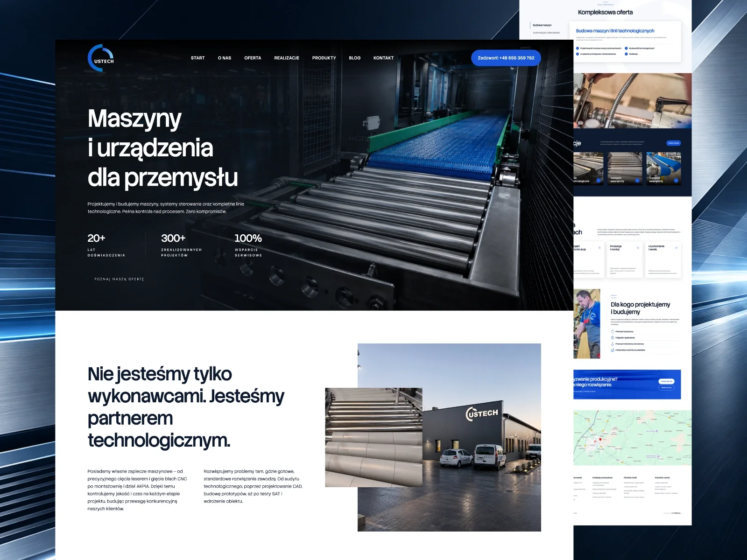Select the Automatyka i sterowanie side tab
Screen dimensions: 747x560
[x=546, y=33]
